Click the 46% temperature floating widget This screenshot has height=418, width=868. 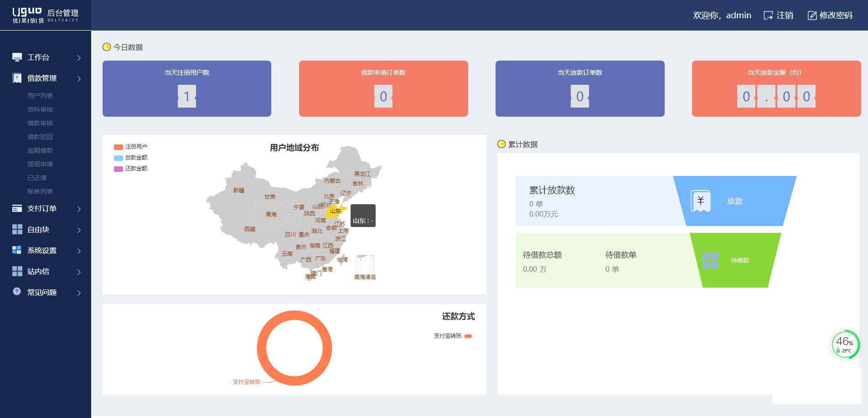845,345
